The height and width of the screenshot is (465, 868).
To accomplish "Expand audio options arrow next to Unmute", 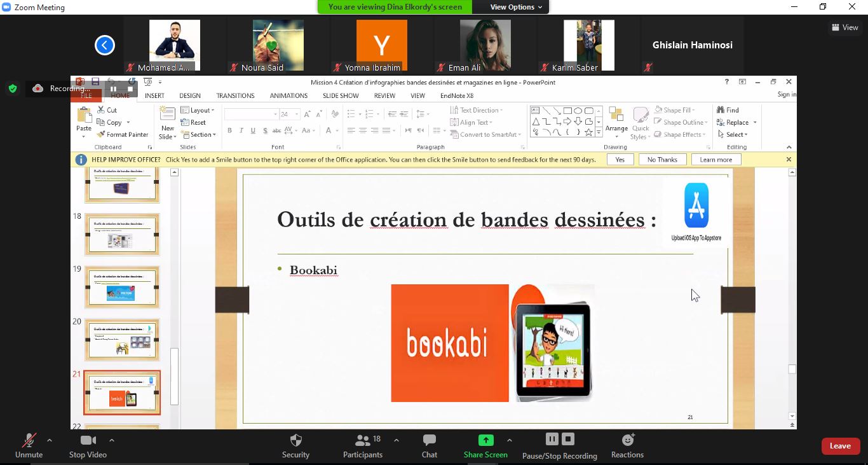I will [x=50, y=440].
